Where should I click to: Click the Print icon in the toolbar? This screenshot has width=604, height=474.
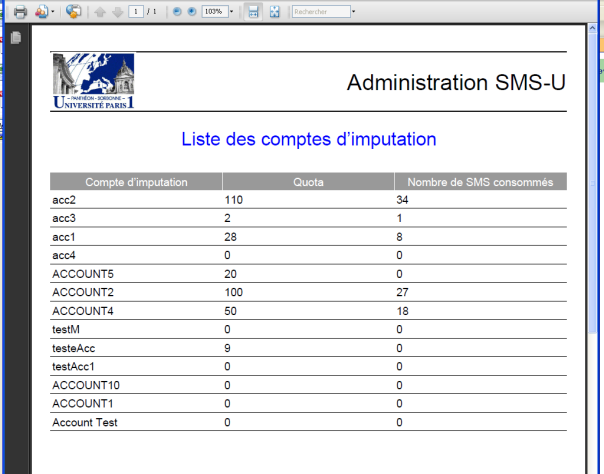tap(19, 12)
